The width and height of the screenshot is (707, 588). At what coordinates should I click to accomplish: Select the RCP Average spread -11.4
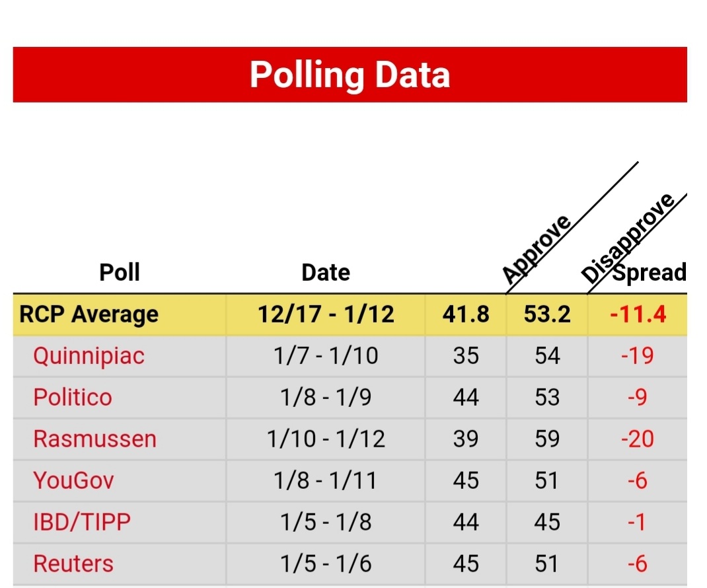(638, 314)
